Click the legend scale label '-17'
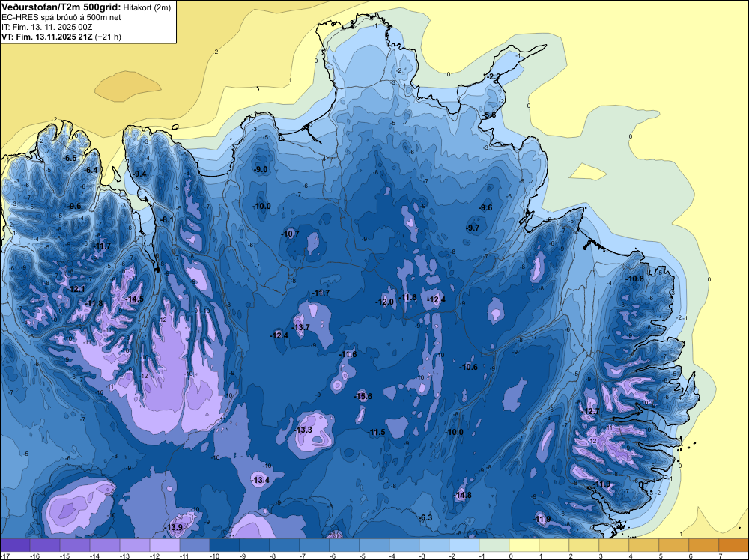This screenshot has width=749, height=560. click(x=4, y=556)
